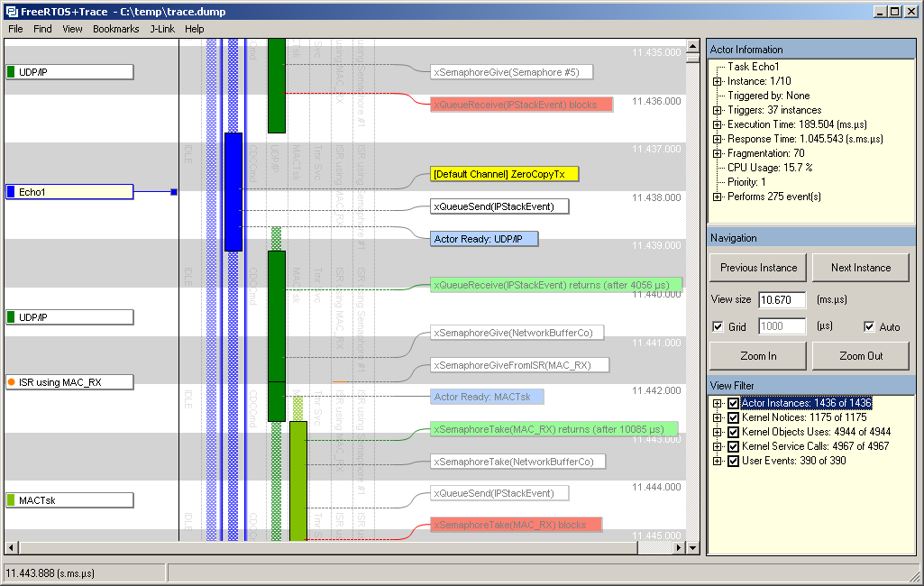Image resolution: width=924 pixels, height=586 pixels.
Task: Expand the Performs 275 event(s) node
Action: pos(718,197)
